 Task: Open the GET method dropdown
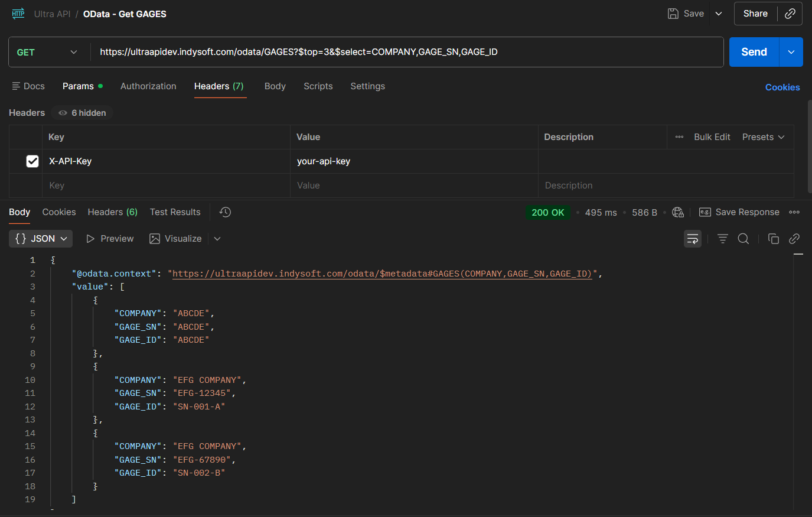pyautogui.click(x=47, y=52)
